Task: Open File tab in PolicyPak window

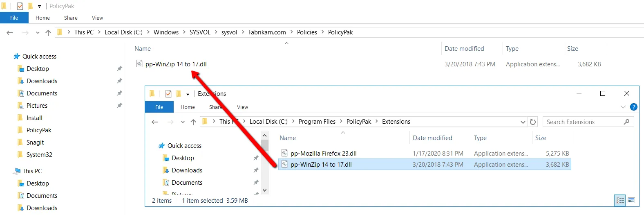Action: coord(14,18)
